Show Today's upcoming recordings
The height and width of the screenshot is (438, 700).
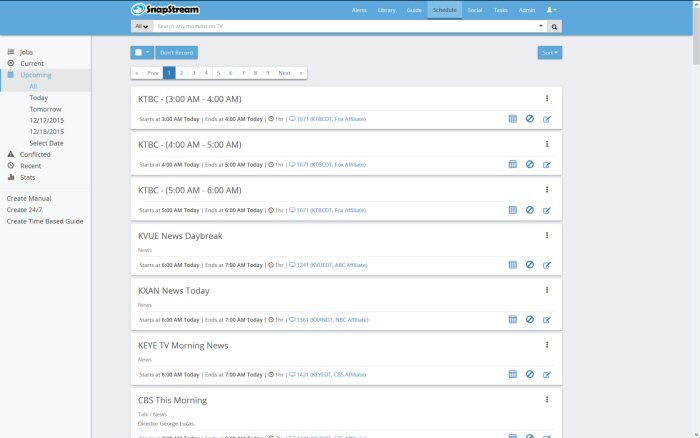tap(38, 97)
